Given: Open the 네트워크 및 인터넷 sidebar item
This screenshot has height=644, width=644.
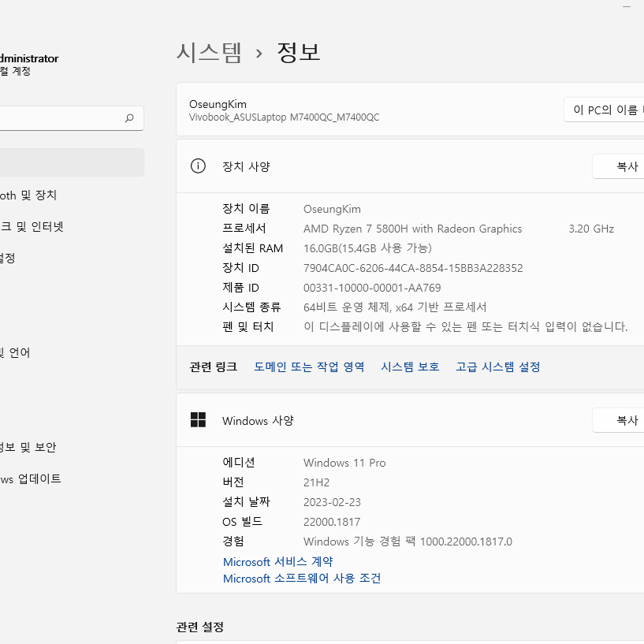Looking at the screenshot, I should coord(32,226).
